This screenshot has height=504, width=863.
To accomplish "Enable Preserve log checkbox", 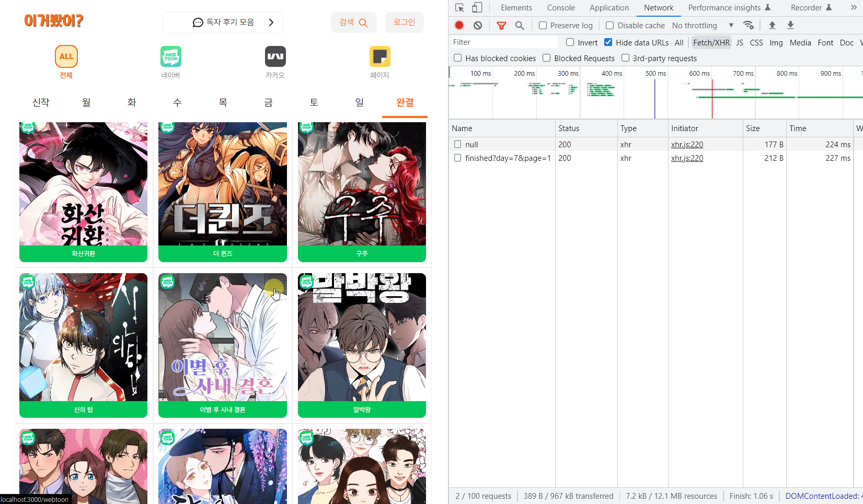I will (x=543, y=25).
